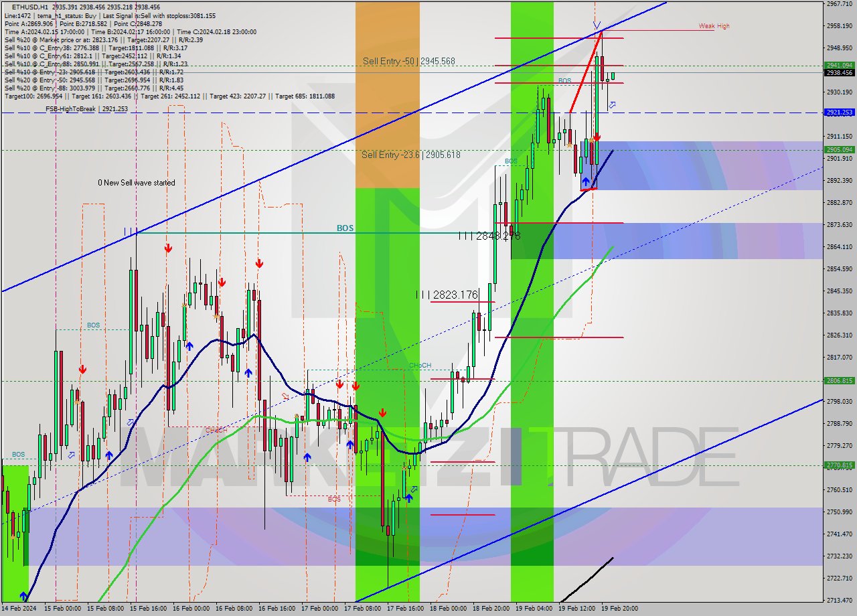This screenshot has height=616, width=857.
Task: Select the '15 Feb 08:00' time label
Action: pos(104,609)
